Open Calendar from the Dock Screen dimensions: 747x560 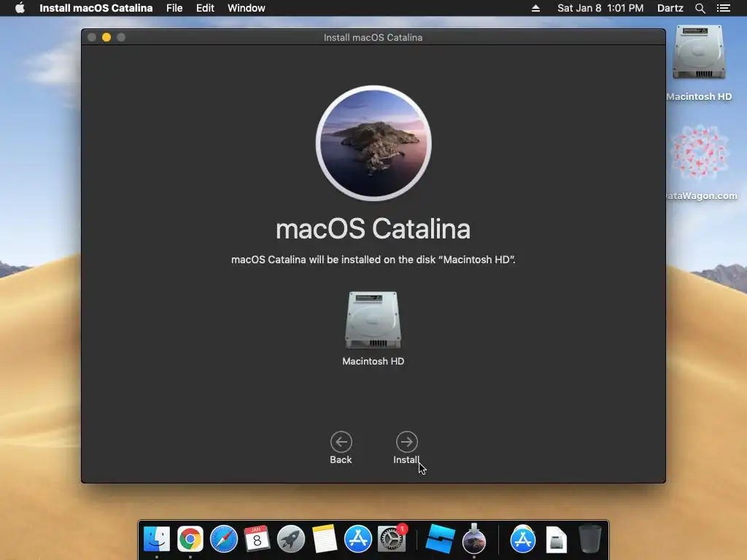click(x=257, y=539)
